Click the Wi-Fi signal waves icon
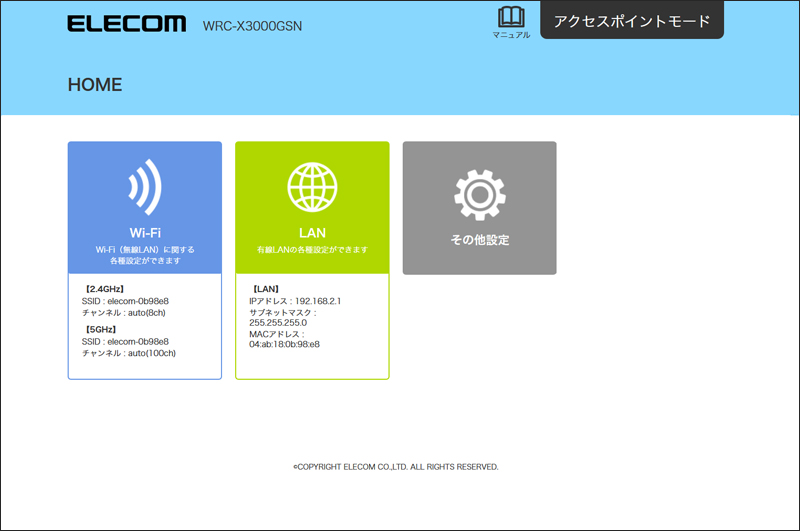 click(x=145, y=187)
